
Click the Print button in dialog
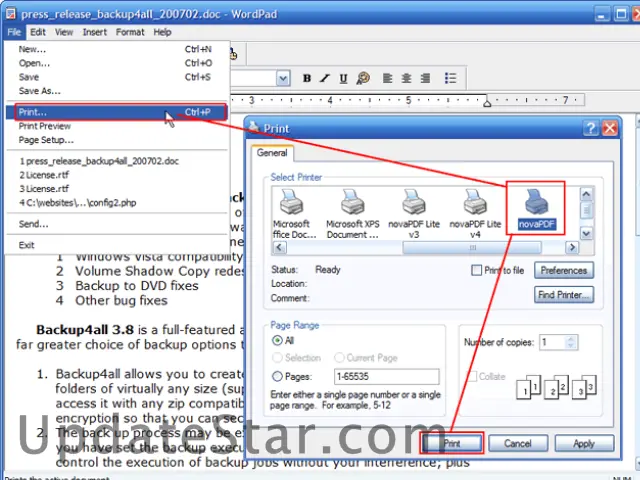coord(452,443)
